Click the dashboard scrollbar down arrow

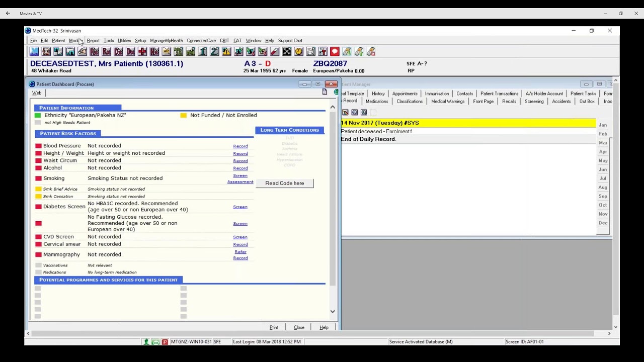pyautogui.click(x=333, y=311)
